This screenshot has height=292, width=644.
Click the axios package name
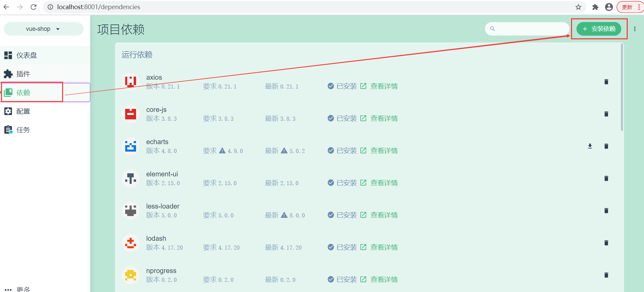[154, 77]
